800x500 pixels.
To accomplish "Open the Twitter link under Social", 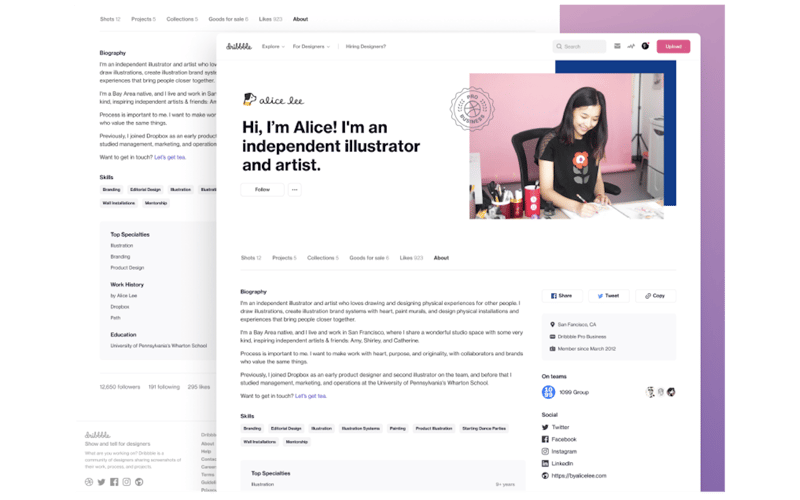I will (x=556, y=427).
